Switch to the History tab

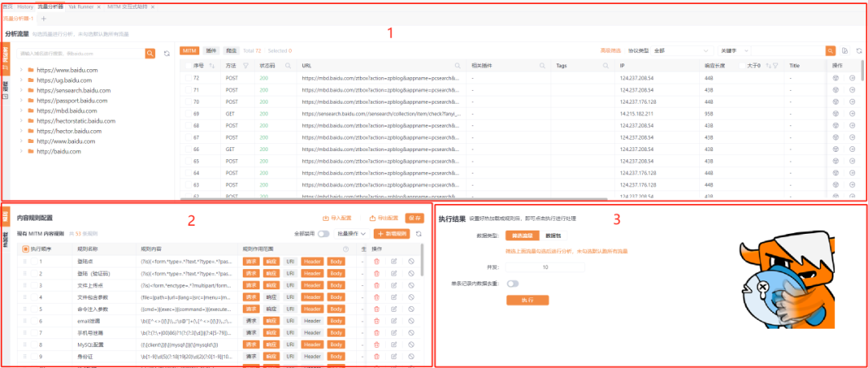tap(25, 6)
